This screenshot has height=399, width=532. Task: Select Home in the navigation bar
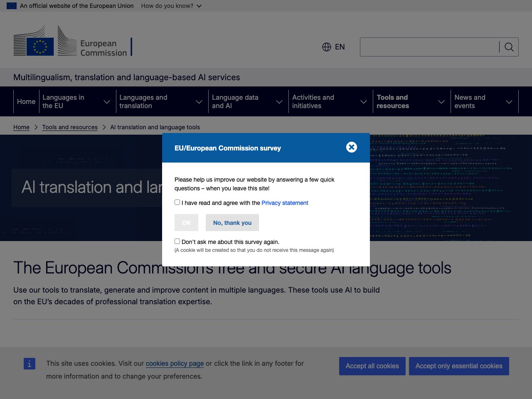pos(26,101)
